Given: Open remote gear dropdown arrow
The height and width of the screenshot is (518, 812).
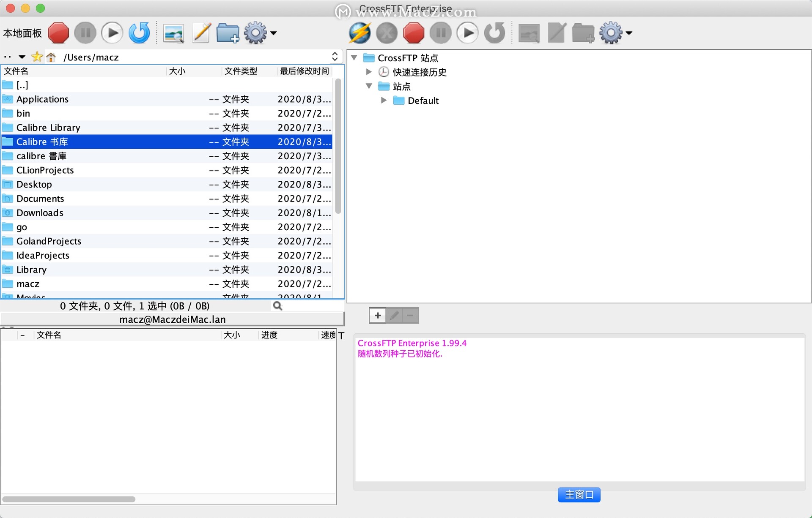Looking at the screenshot, I should point(629,33).
